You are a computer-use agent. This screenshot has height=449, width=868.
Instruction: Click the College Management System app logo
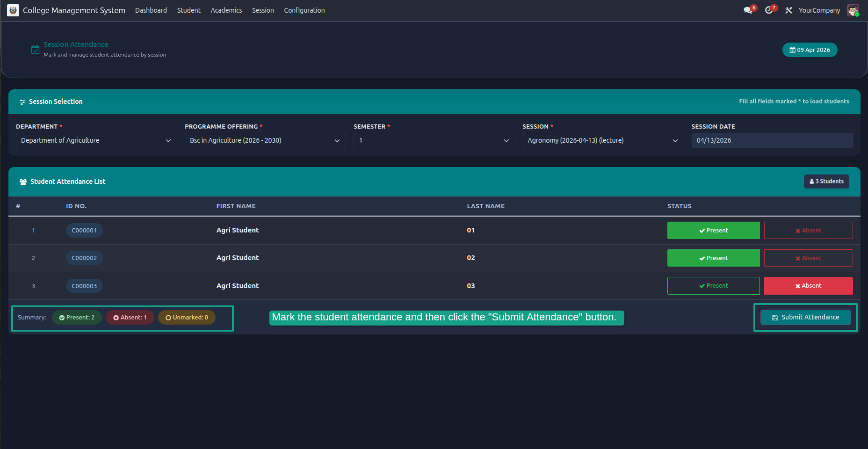pyautogui.click(x=13, y=10)
